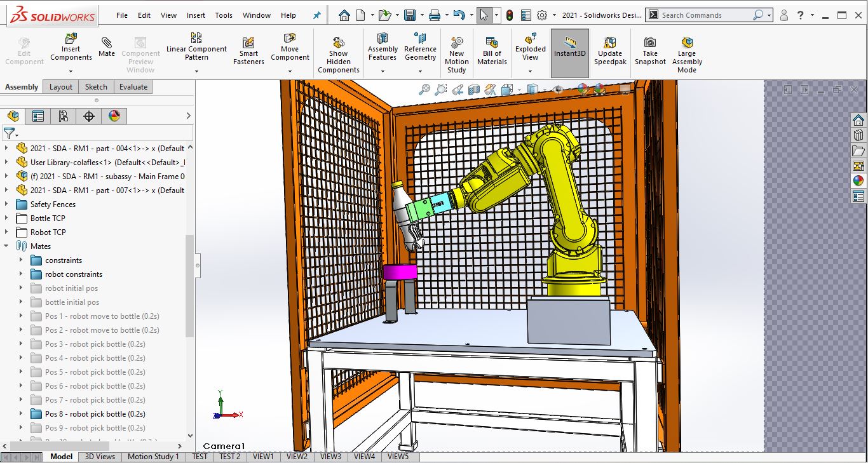
Task: Expand Pos 8 - robot pick bottle folder
Action: [x=21, y=414]
